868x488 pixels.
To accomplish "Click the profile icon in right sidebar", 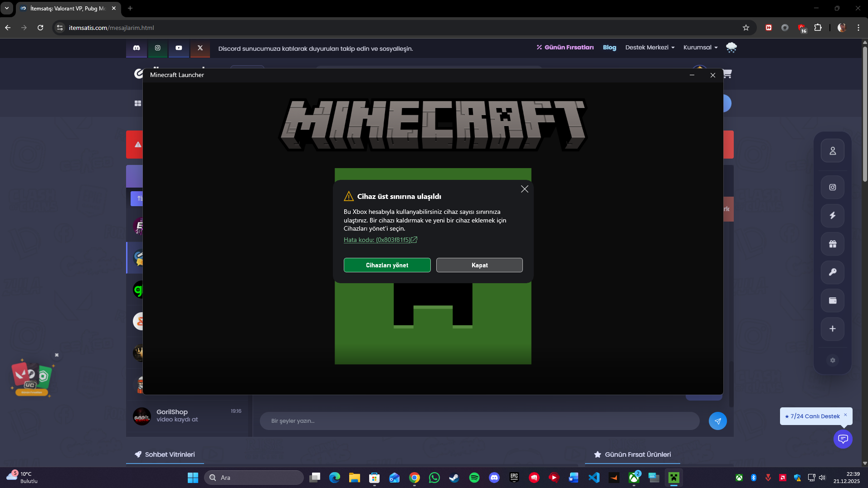I will click(x=833, y=151).
